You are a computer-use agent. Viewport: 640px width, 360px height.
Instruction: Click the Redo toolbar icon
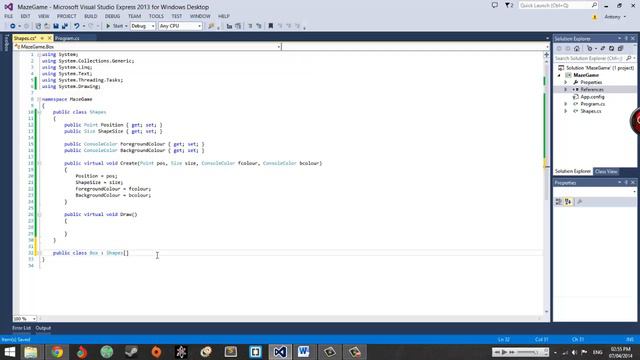[x=91, y=26]
